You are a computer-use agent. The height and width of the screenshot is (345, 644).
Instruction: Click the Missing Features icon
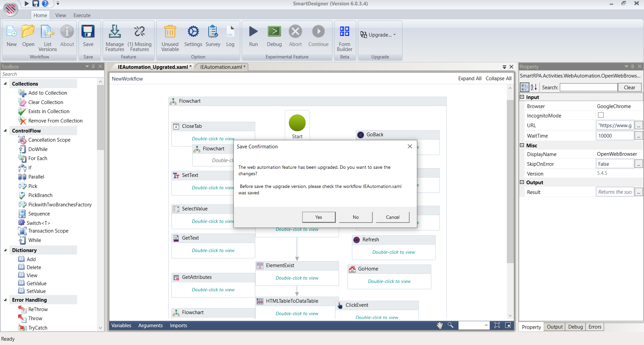click(140, 32)
